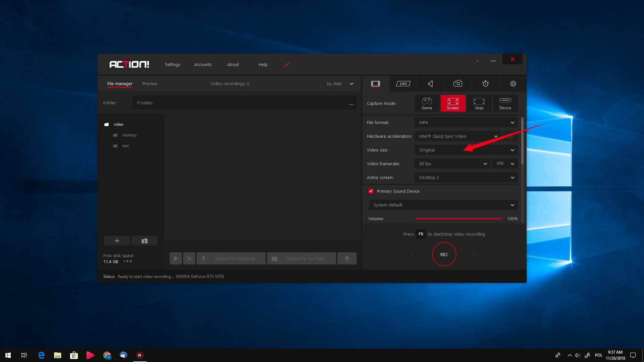
Task: Switch to Game capture mode
Action: click(426, 103)
